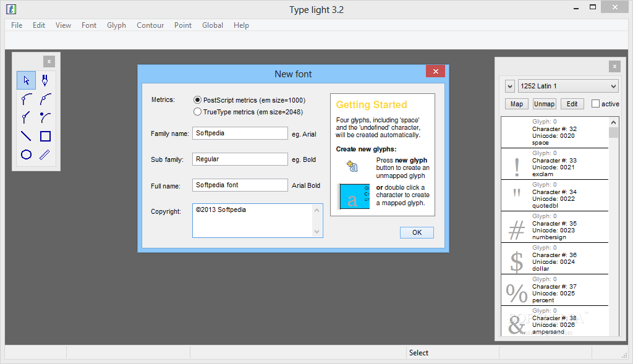Open the View menu
This screenshot has height=364, width=633.
point(64,25)
